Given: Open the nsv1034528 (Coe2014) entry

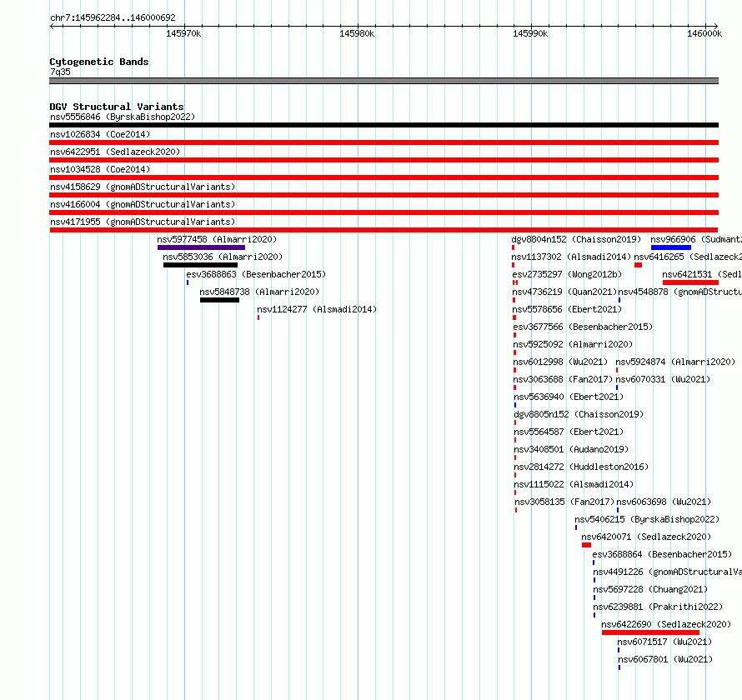Looking at the screenshot, I should [x=100, y=169].
